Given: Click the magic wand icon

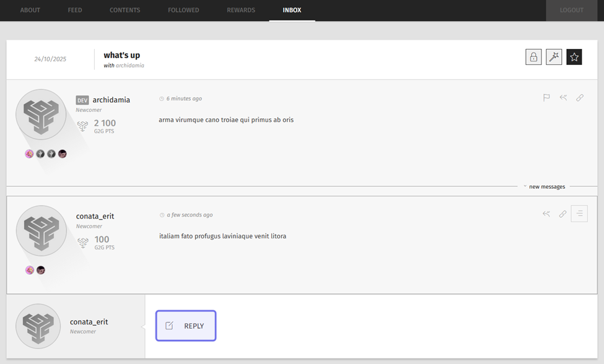Looking at the screenshot, I should click(554, 57).
